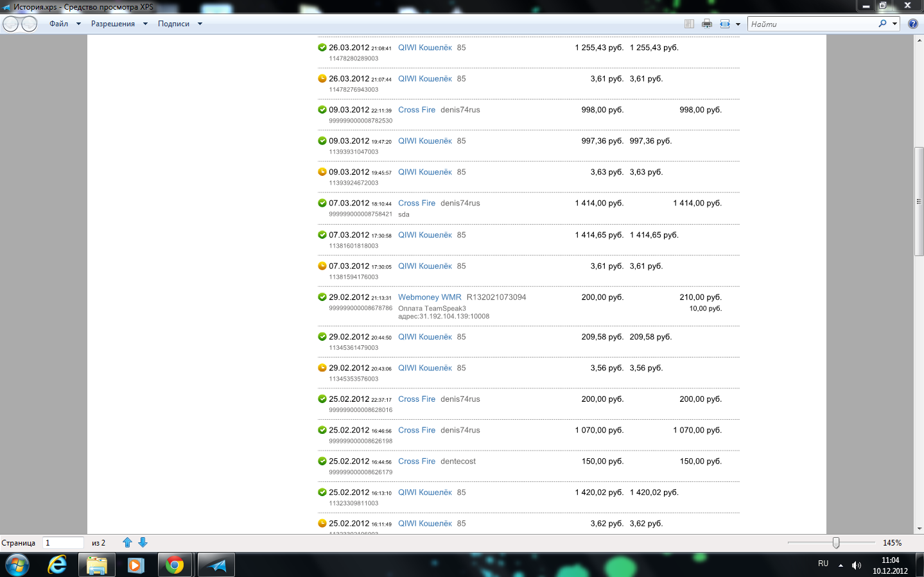Click the scrollbar down arrow

919,529
